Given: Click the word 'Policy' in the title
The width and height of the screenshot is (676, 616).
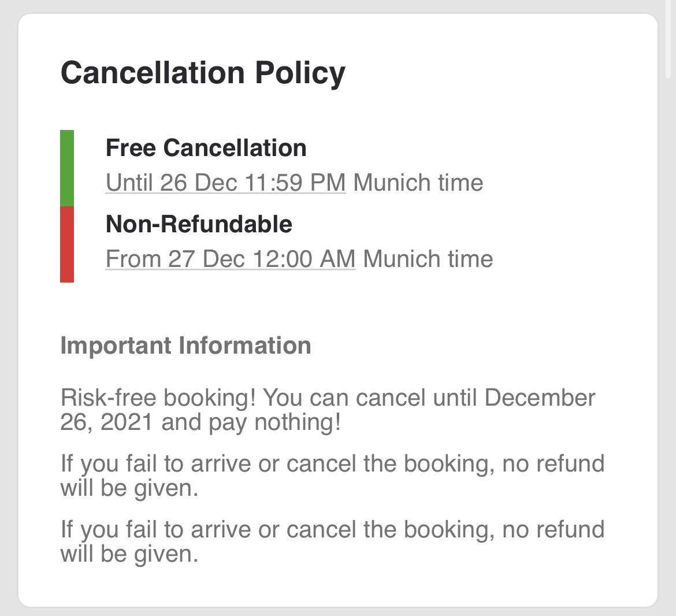Looking at the screenshot, I should 300,73.
